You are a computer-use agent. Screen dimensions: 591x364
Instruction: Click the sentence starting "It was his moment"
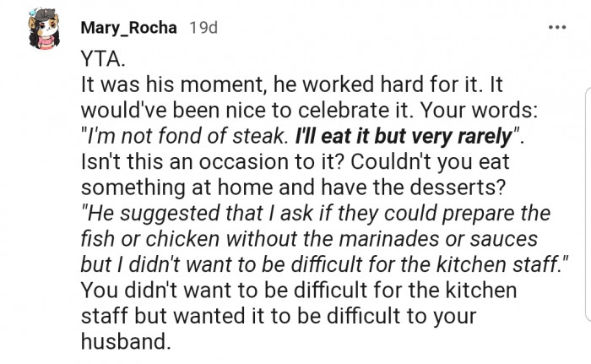click(x=167, y=85)
